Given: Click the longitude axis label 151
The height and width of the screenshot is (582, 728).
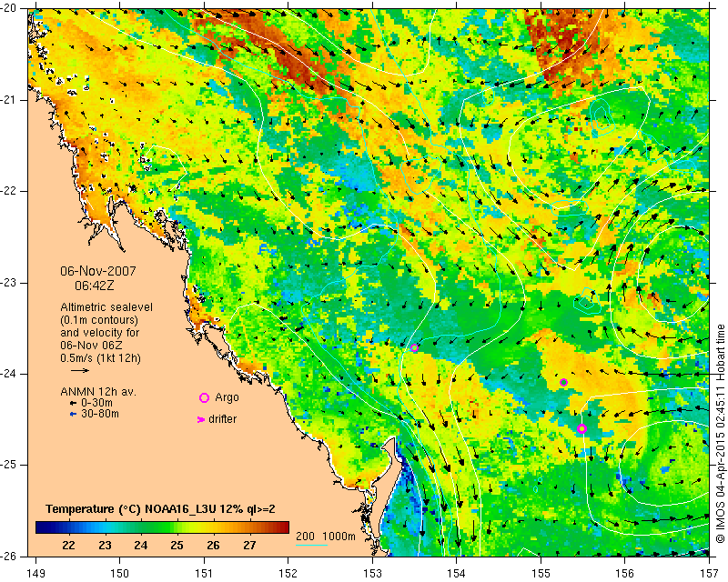Looking at the screenshot, I should tap(204, 573).
